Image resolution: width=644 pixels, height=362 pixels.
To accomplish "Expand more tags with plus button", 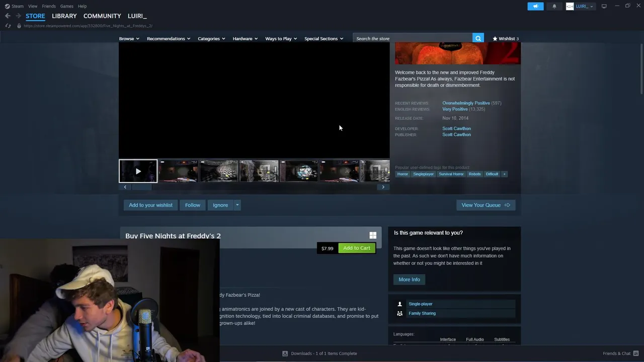I will pos(504,174).
